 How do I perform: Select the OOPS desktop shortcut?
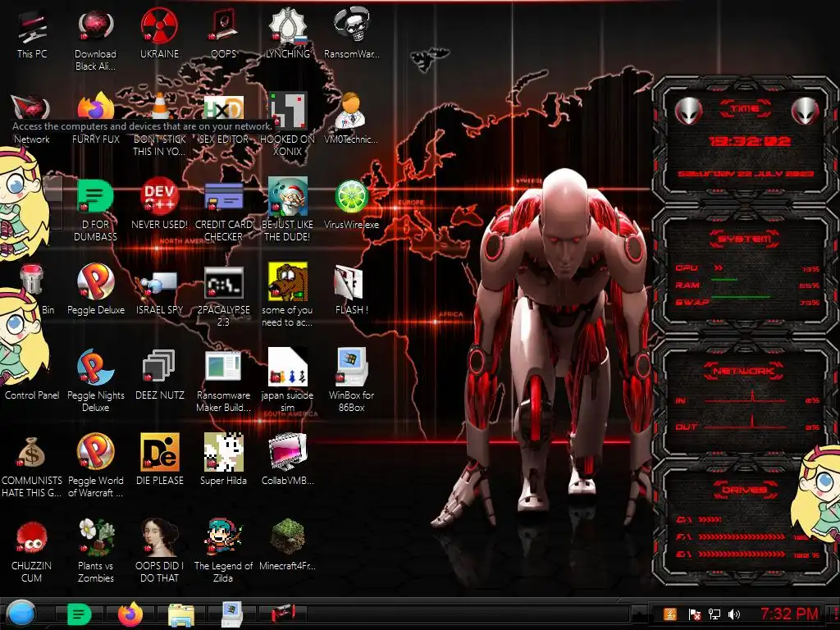pos(223,34)
